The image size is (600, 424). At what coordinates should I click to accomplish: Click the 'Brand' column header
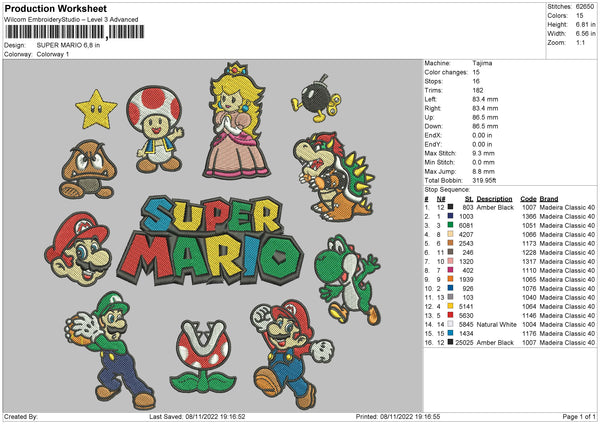coord(549,199)
